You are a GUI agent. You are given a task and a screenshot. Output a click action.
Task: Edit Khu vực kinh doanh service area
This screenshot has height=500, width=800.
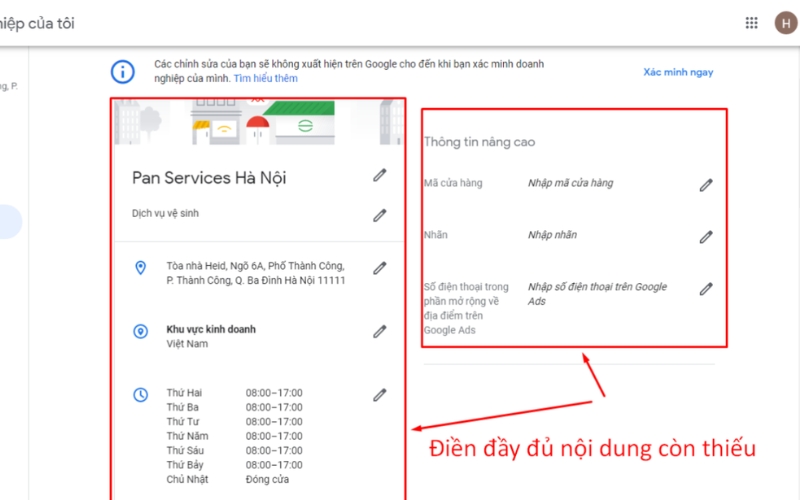tap(380, 332)
